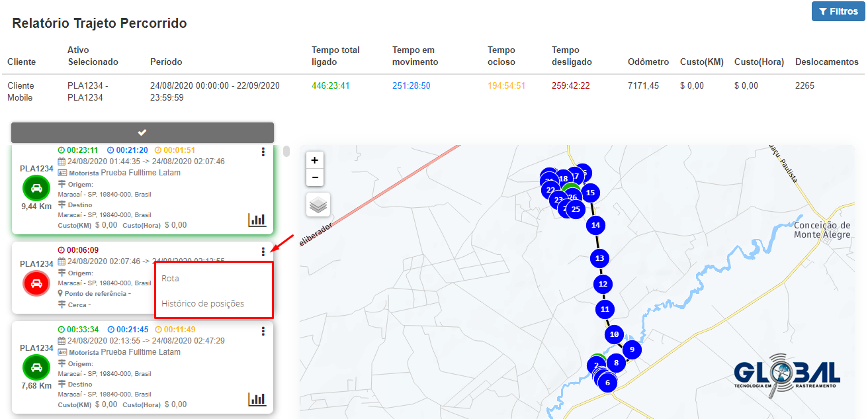This screenshot has height=419, width=868.
Task: Open the map layers selector
Action: coord(318,205)
